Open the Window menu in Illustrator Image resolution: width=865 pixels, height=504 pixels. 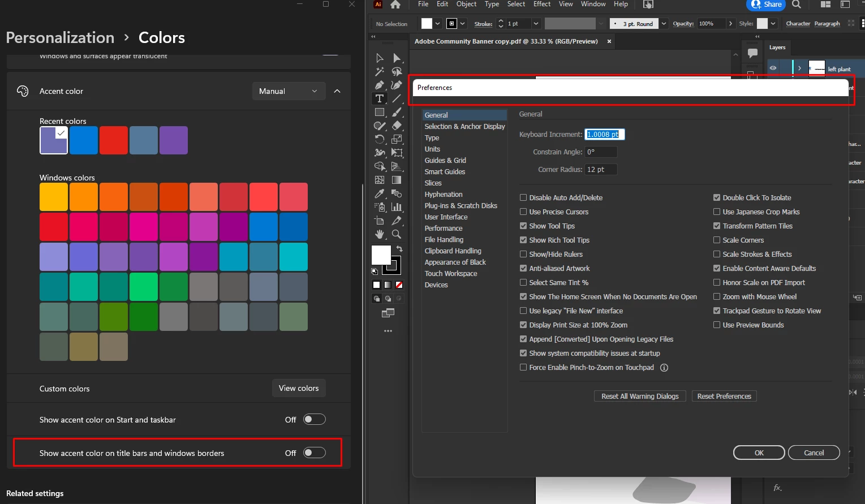(x=593, y=4)
